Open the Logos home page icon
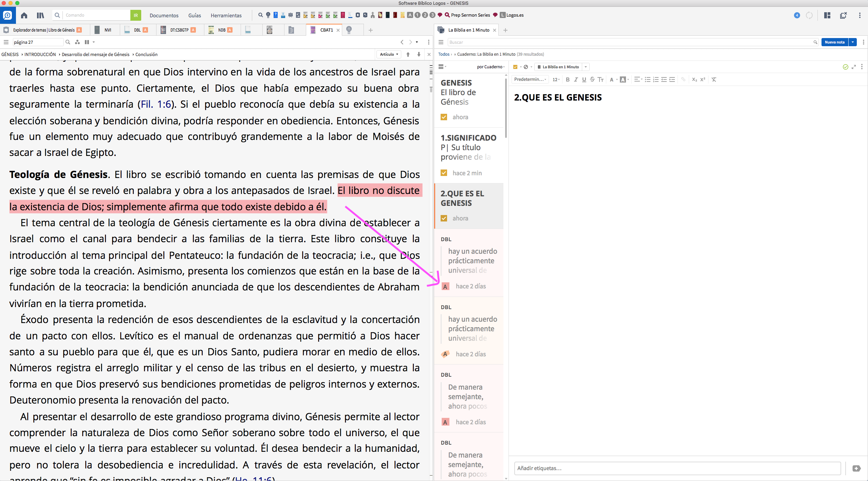Image resolution: width=868 pixels, height=481 pixels. click(x=24, y=15)
